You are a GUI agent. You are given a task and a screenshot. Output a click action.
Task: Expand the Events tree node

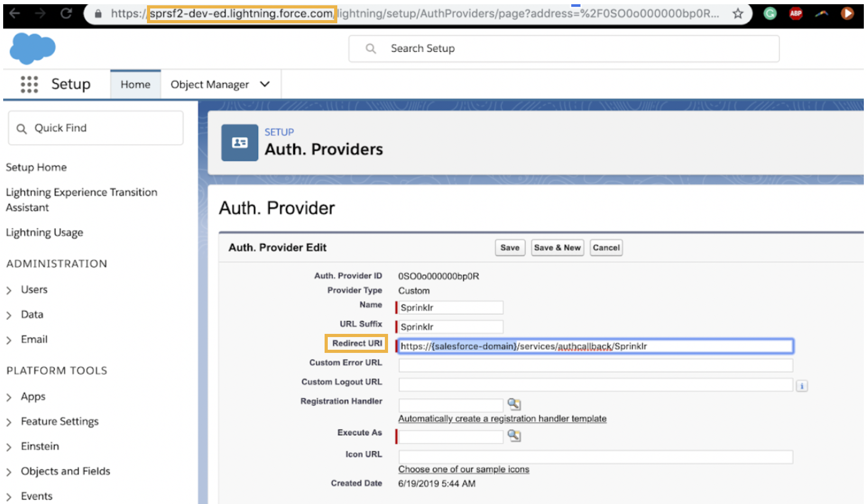tap(9, 497)
